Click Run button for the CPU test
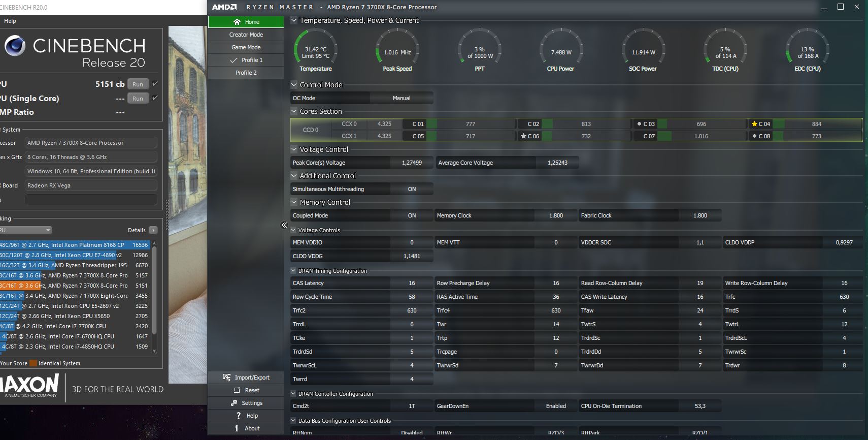The height and width of the screenshot is (440, 868). (138, 84)
